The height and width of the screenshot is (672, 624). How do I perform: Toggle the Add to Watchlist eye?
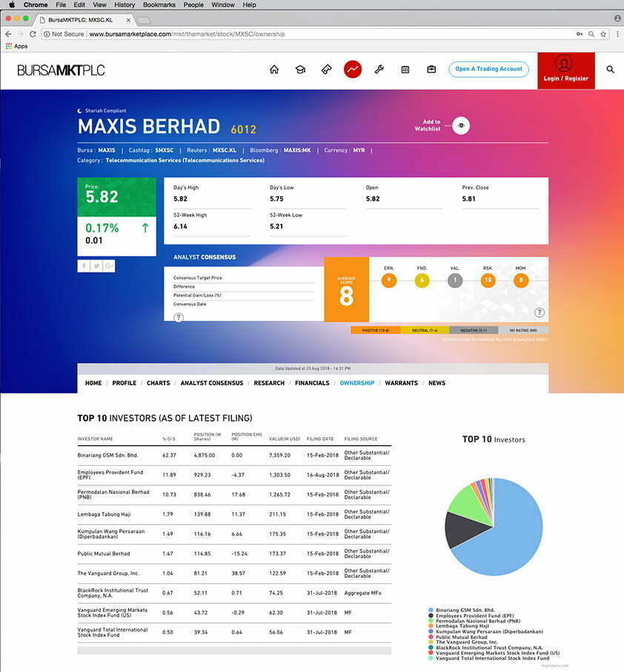(461, 126)
